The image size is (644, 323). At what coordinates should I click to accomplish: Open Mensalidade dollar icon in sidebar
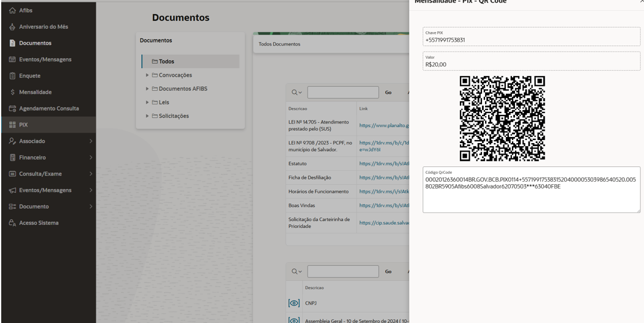12,93
